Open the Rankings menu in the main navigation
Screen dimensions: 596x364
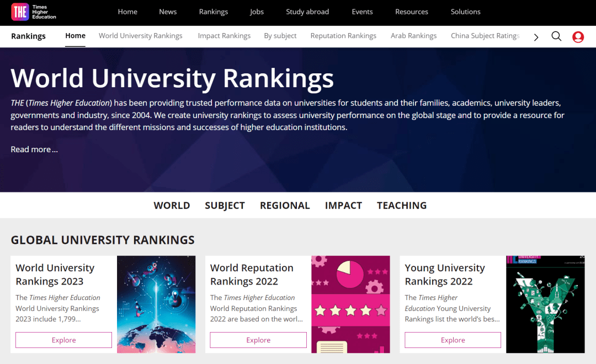pos(213,12)
